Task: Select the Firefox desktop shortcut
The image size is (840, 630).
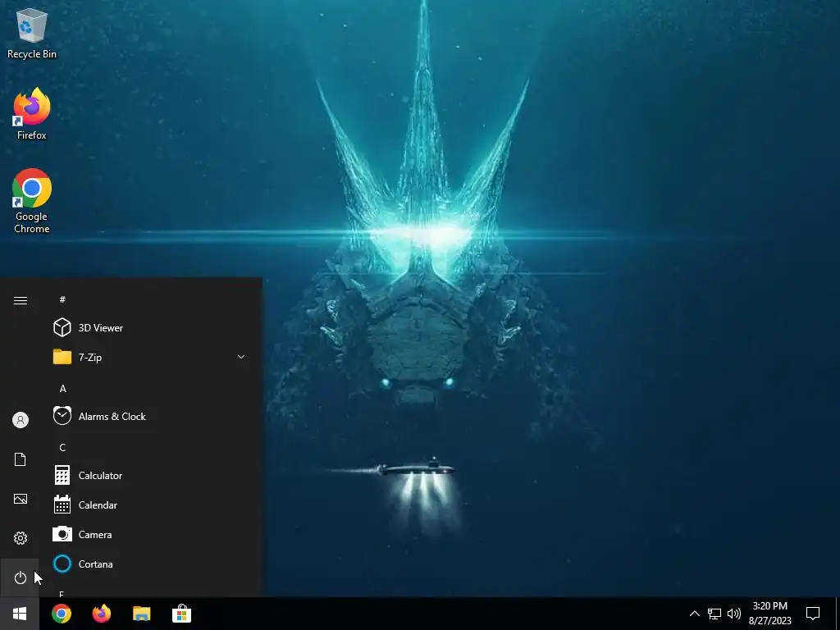Action: tap(32, 114)
